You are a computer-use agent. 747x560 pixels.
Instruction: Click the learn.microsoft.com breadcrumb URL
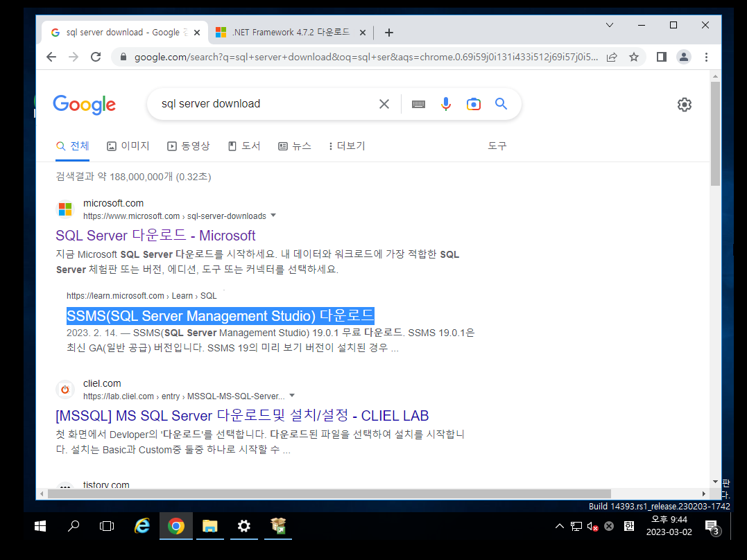pyautogui.click(x=141, y=296)
